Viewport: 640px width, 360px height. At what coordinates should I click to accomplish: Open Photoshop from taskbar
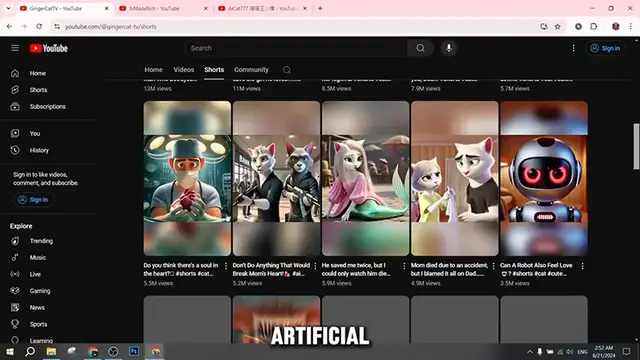[134, 351]
